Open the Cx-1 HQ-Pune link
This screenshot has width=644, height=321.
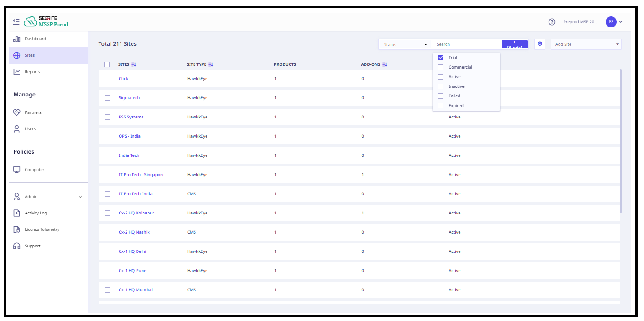[132, 271]
